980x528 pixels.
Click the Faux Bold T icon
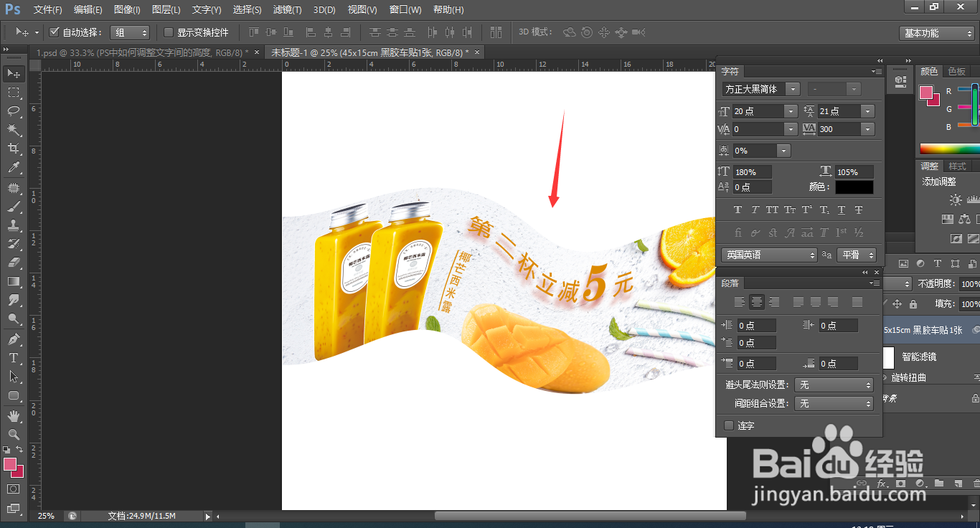[x=738, y=209]
